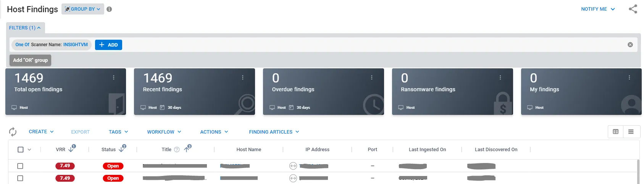
Task: Click the info icon beside Group By
Action: click(109, 9)
